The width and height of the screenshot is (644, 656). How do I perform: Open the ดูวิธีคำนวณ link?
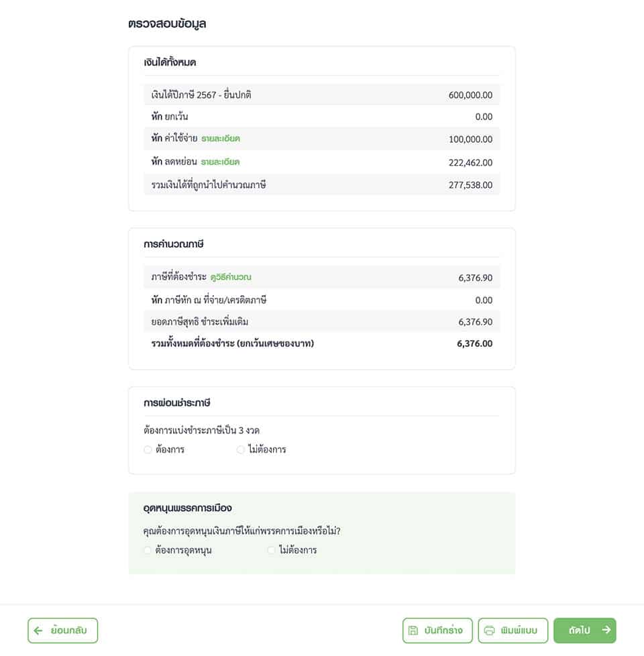coord(231,277)
